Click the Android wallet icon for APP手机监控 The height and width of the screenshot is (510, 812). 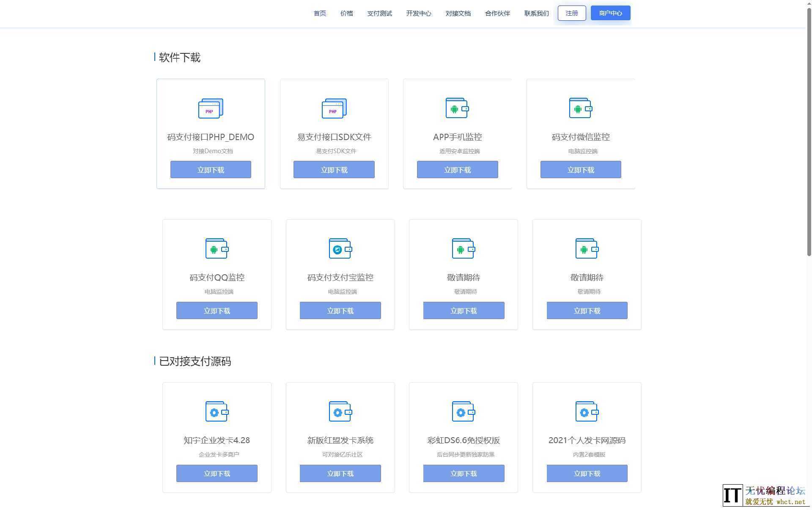click(457, 108)
